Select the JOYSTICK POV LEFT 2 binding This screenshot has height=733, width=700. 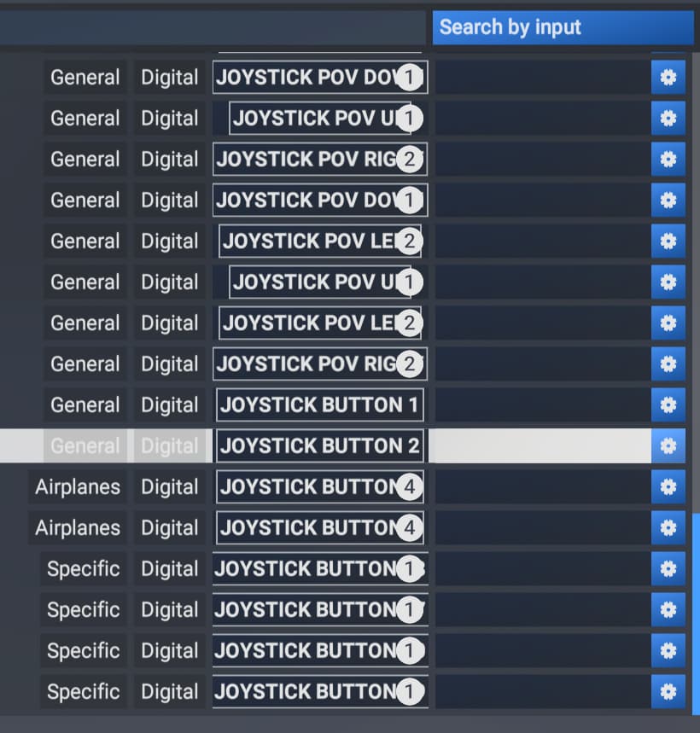tap(319, 241)
